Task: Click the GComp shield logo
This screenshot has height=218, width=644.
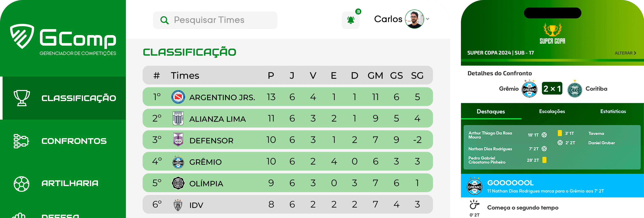Action: point(22,36)
